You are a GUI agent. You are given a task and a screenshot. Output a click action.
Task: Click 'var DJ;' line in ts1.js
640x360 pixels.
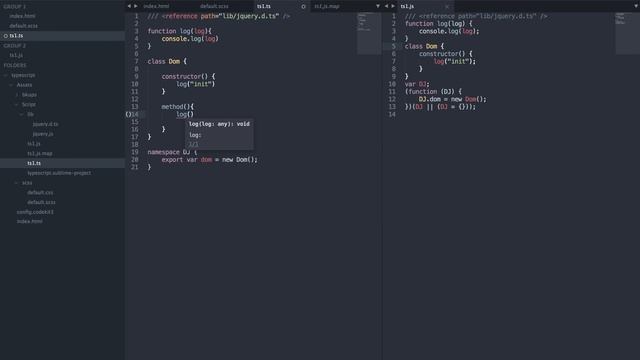417,84
